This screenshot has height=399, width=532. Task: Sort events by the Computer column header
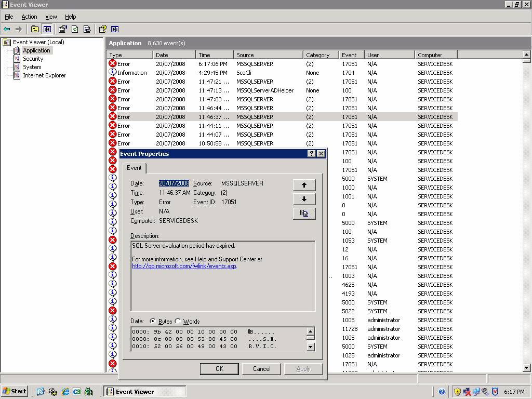coord(436,55)
